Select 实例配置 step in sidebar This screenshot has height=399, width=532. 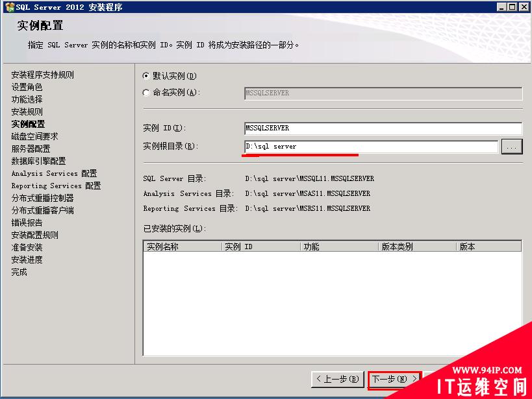click(x=28, y=124)
